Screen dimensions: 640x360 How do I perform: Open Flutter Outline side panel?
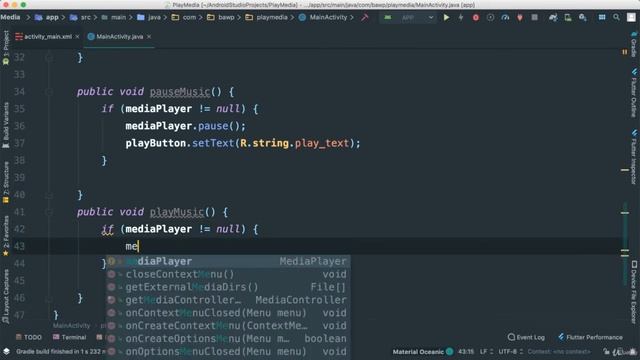[634, 93]
